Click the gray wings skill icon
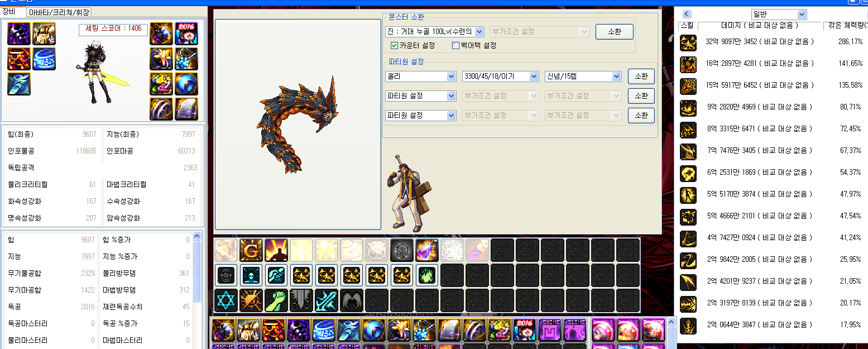 (352, 300)
